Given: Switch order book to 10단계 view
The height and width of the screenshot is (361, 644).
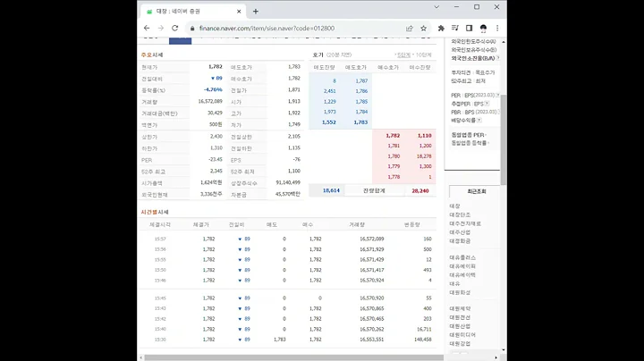Looking at the screenshot, I should coord(423,55).
